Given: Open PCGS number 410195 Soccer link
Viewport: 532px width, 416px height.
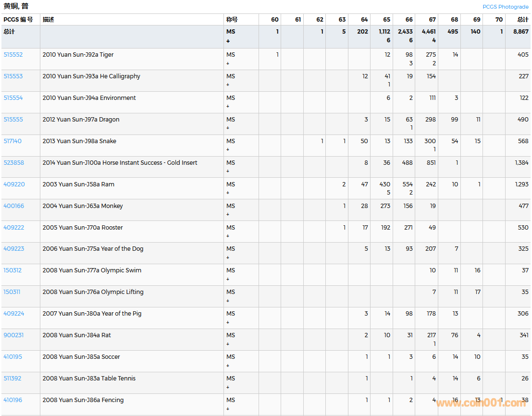Looking at the screenshot, I should point(12,357).
